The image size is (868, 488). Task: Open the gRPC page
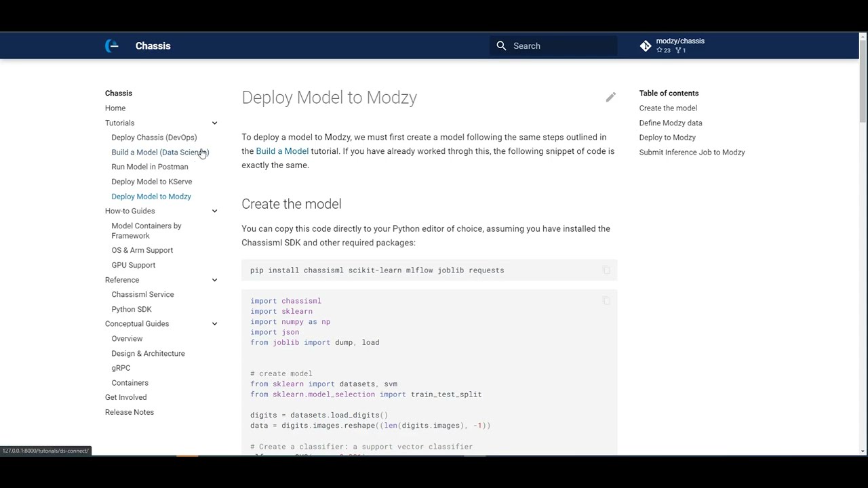[121, 368]
